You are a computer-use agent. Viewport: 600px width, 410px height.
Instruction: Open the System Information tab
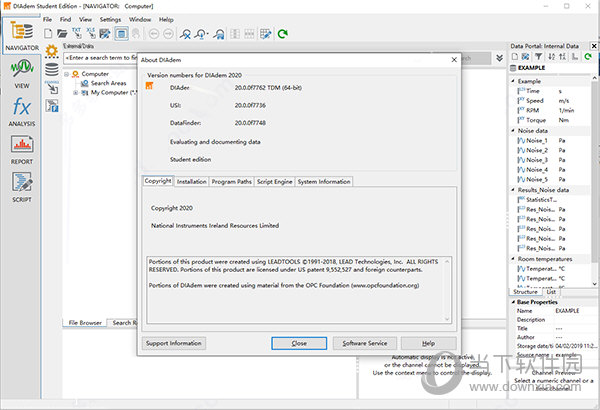point(324,181)
